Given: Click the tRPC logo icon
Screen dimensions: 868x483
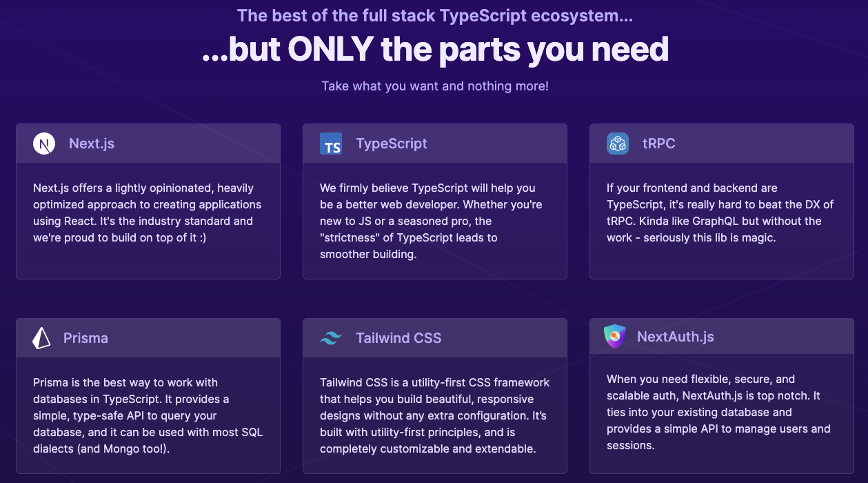Looking at the screenshot, I should coord(616,144).
